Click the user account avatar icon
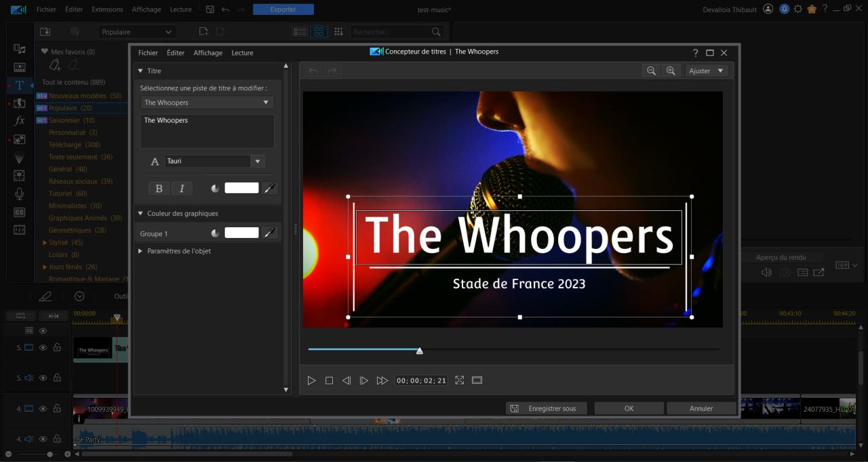Screen dimensions: 868x462 point(768,9)
